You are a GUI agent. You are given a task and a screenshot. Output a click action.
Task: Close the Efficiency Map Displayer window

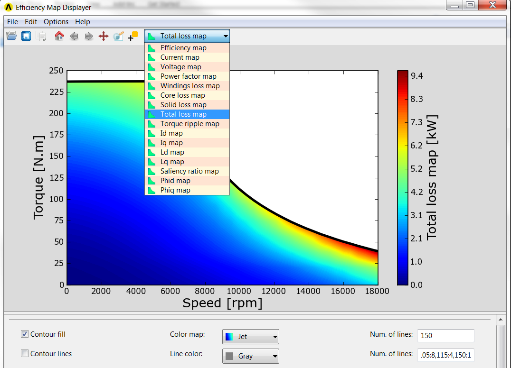click(x=492, y=5)
